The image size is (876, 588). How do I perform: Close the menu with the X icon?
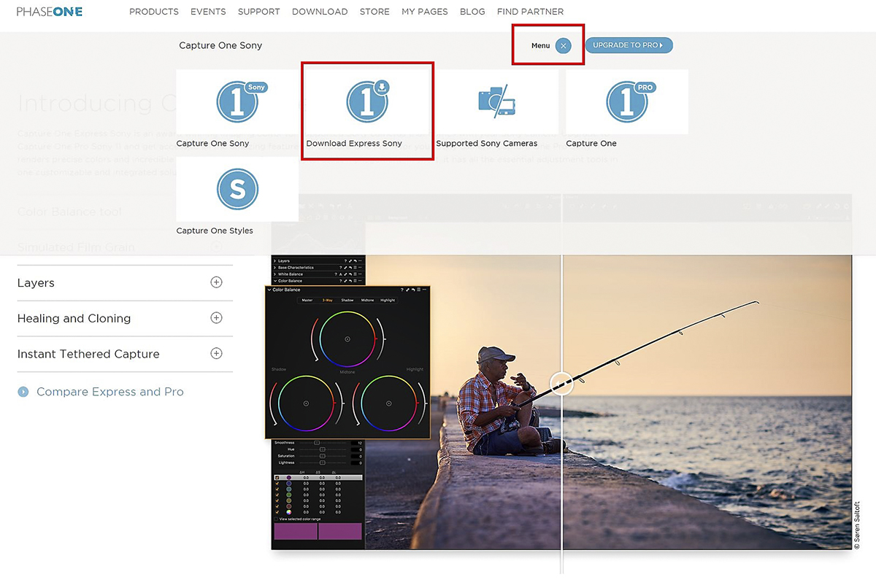[563, 45]
